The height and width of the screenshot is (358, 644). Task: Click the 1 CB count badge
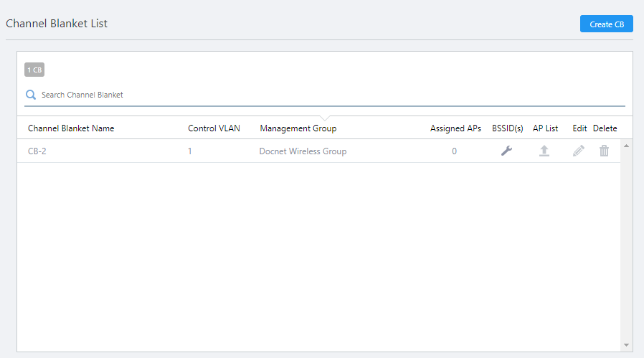click(x=34, y=70)
